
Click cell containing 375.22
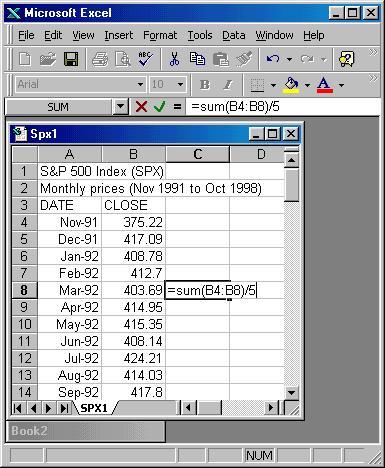(x=133, y=222)
